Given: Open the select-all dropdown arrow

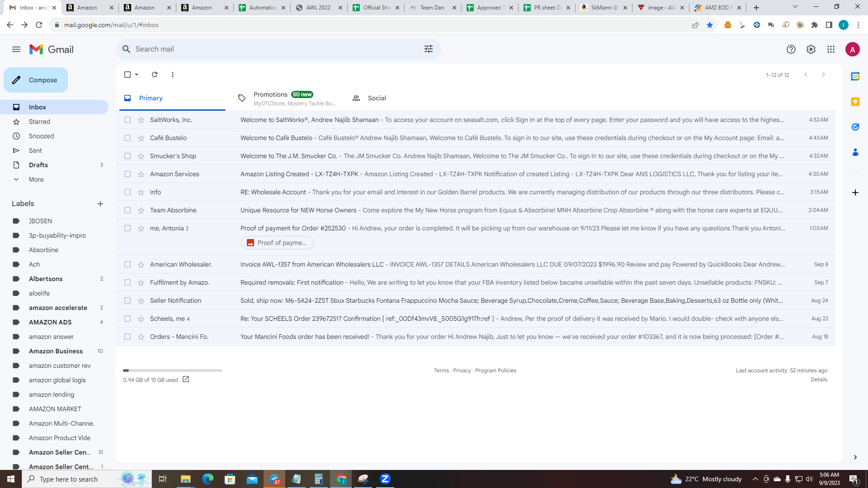Looking at the screenshot, I should [137, 75].
